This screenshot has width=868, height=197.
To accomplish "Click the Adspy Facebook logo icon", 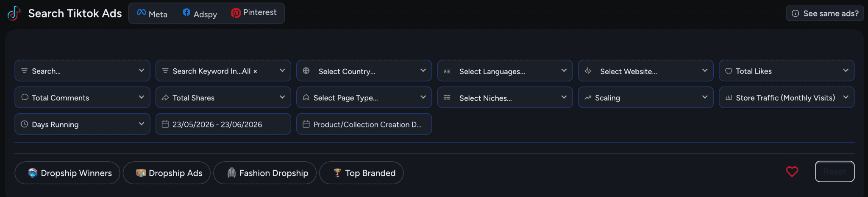I will (x=186, y=12).
